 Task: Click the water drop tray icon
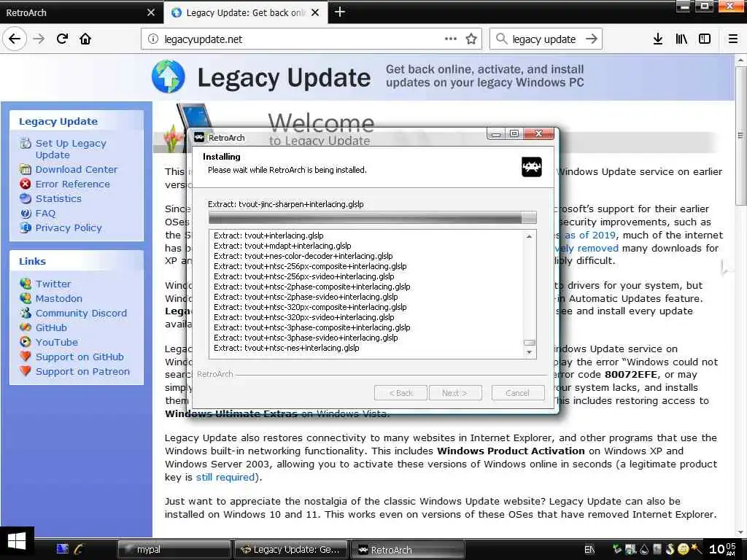(x=644, y=549)
